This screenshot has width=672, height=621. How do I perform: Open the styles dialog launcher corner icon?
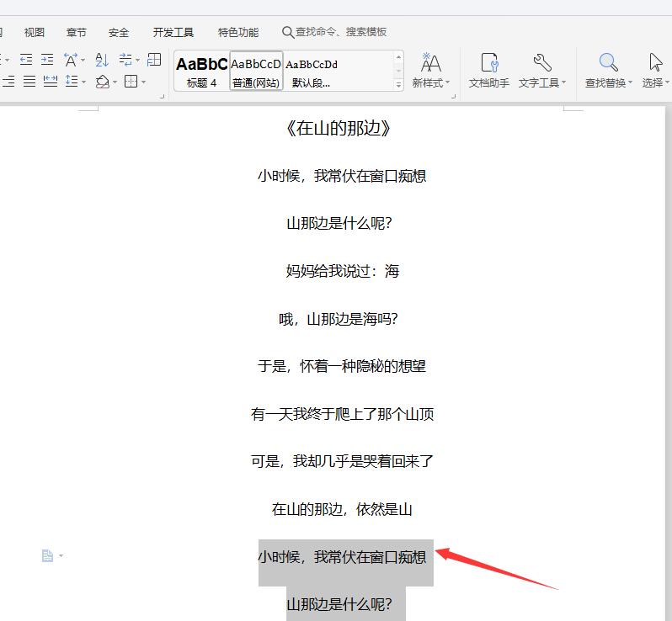pos(453,97)
